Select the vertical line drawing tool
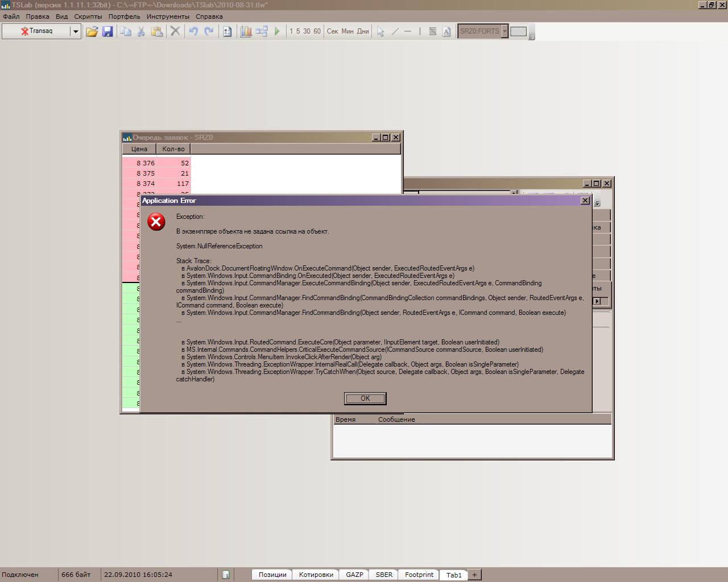The width and height of the screenshot is (728, 582). click(420, 31)
